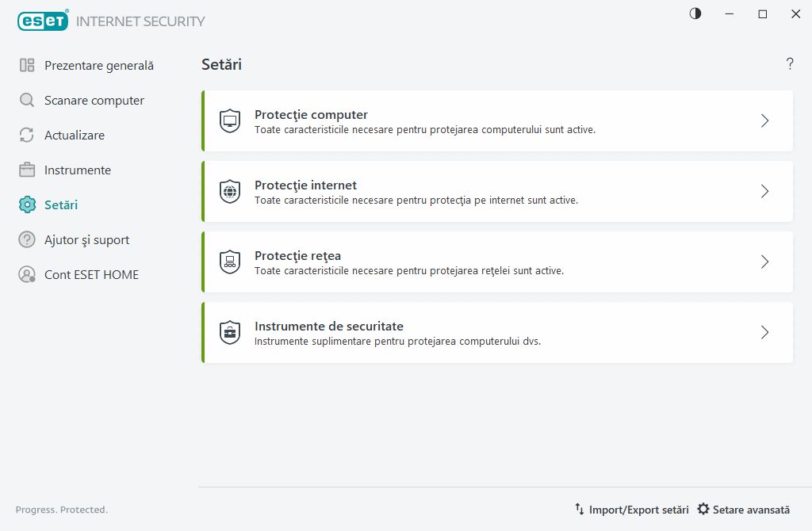Screen dimensions: 812x531
Task: Click the Protecție internet globe shield icon
Action: [229, 191]
